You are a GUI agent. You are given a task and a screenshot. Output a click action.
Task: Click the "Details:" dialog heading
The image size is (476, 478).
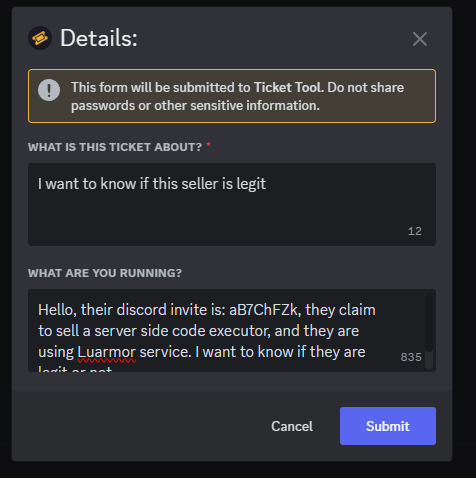coord(99,38)
